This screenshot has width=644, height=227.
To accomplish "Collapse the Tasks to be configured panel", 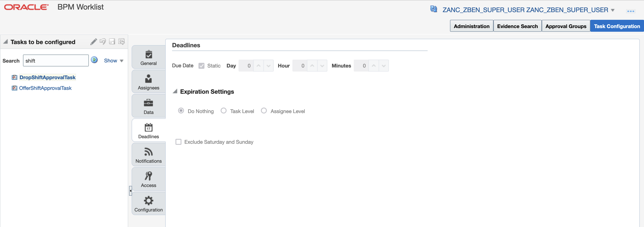I will [6, 42].
